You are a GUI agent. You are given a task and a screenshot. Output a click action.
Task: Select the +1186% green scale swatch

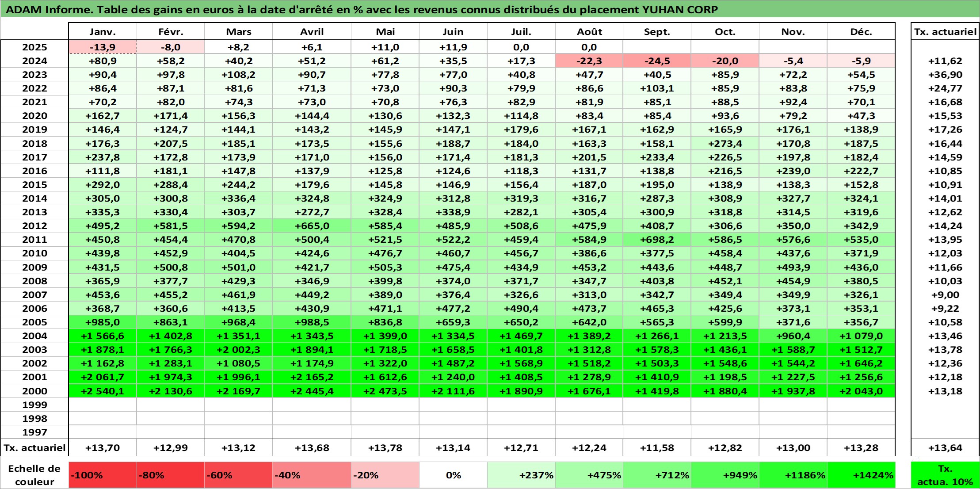tap(793, 475)
